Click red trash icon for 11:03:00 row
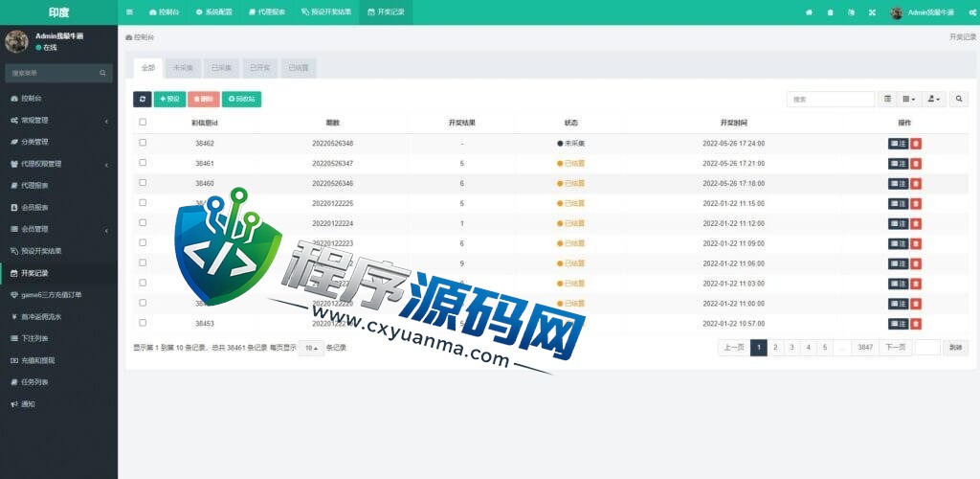The height and width of the screenshot is (479, 980). (916, 284)
